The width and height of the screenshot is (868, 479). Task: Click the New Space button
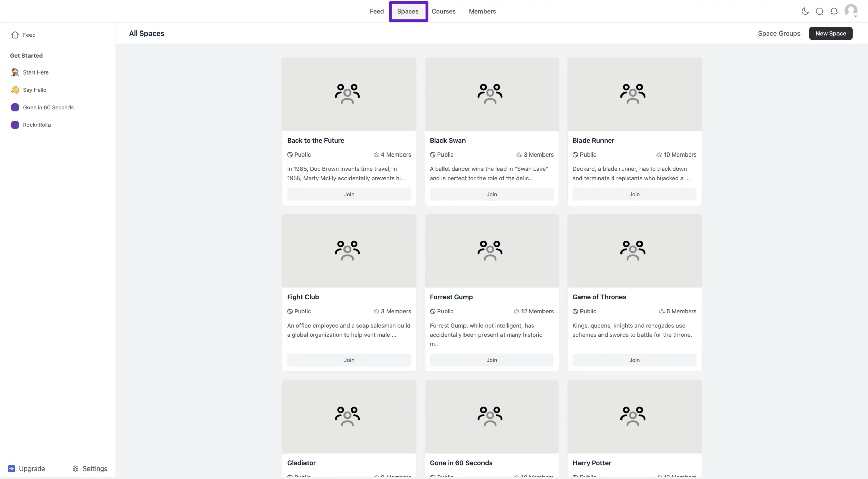(831, 33)
